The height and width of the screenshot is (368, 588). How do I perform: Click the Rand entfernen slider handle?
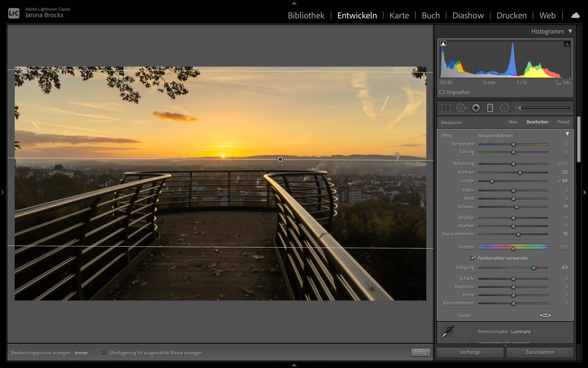point(513,304)
